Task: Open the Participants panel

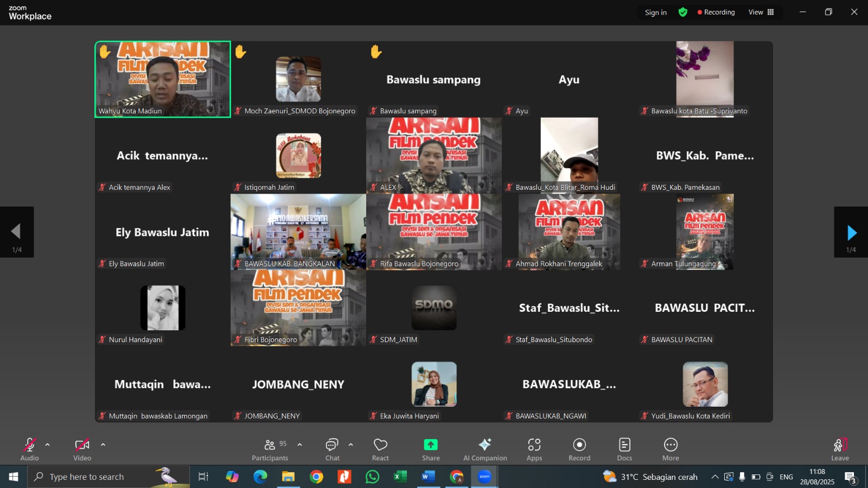Action: click(270, 450)
